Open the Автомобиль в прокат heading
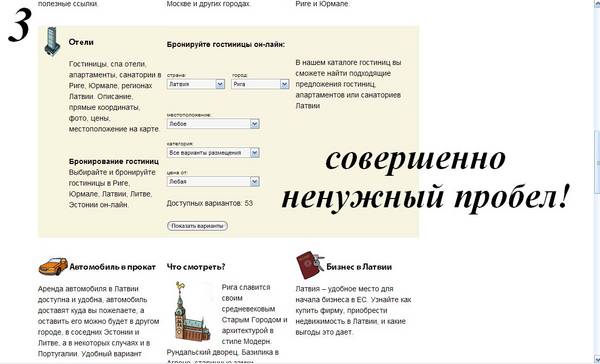This screenshot has width=600, height=364. 112,267
